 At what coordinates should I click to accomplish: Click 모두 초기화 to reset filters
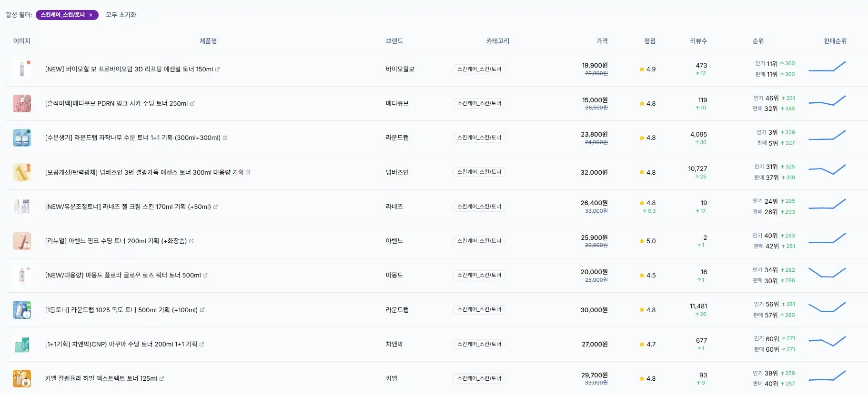click(x=121, y=15)
